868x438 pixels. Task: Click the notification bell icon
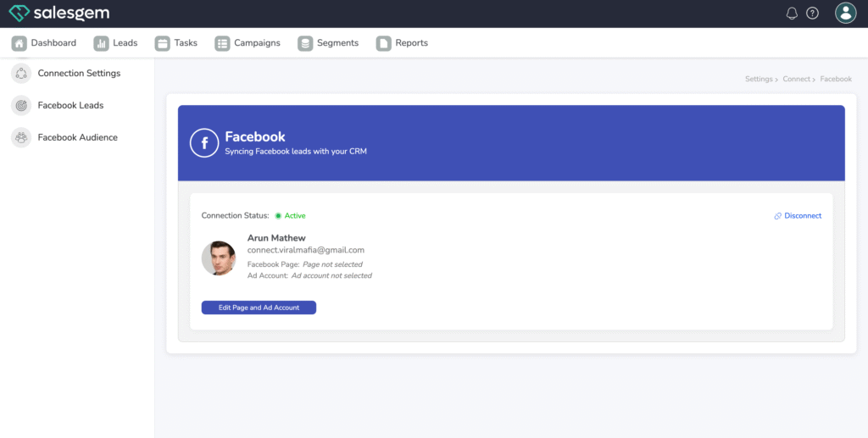point(792,14)
